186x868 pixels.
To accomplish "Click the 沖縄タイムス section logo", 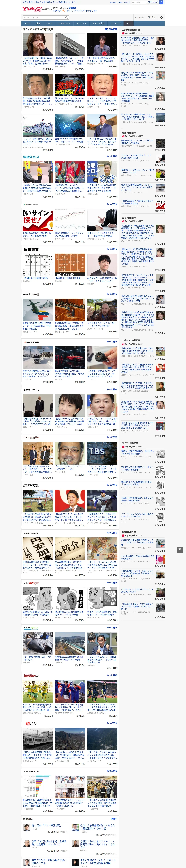I will click(31, 157).
